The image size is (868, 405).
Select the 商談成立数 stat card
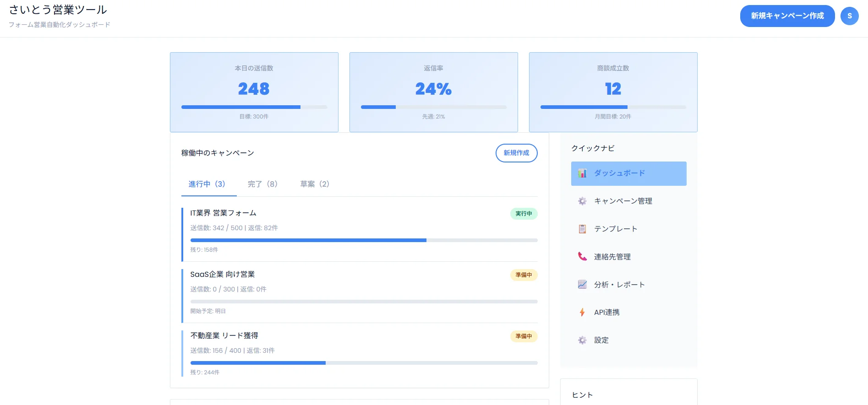point(613,92)
